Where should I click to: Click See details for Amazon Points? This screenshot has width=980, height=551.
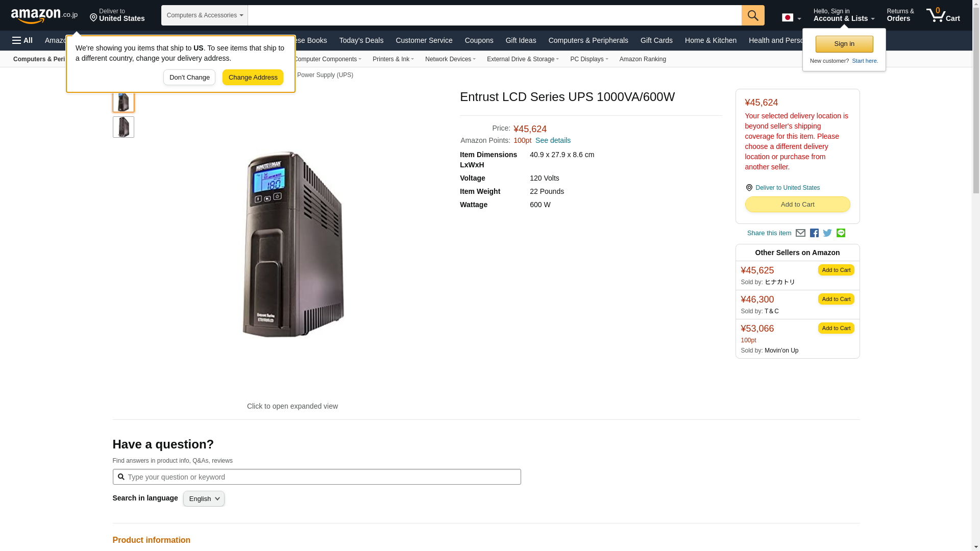tap(553, 140)
